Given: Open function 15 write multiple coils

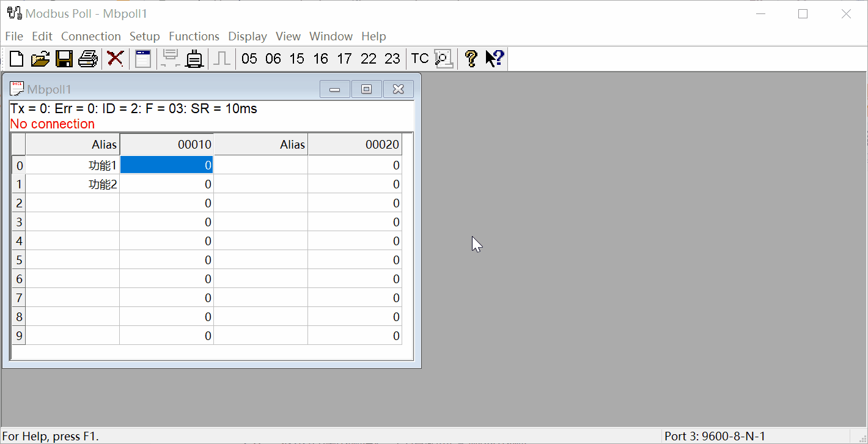Looking at the screenshot, I should click(297, 59).
